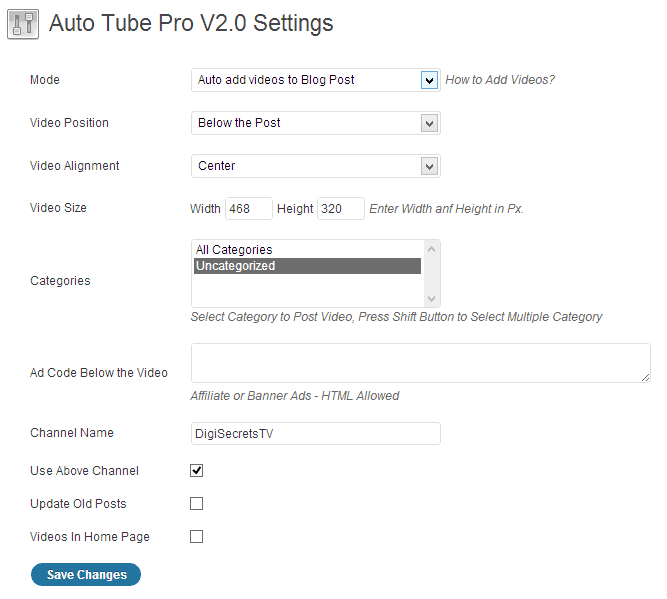Check the Videos In Home Page box

tap(197, 536)
